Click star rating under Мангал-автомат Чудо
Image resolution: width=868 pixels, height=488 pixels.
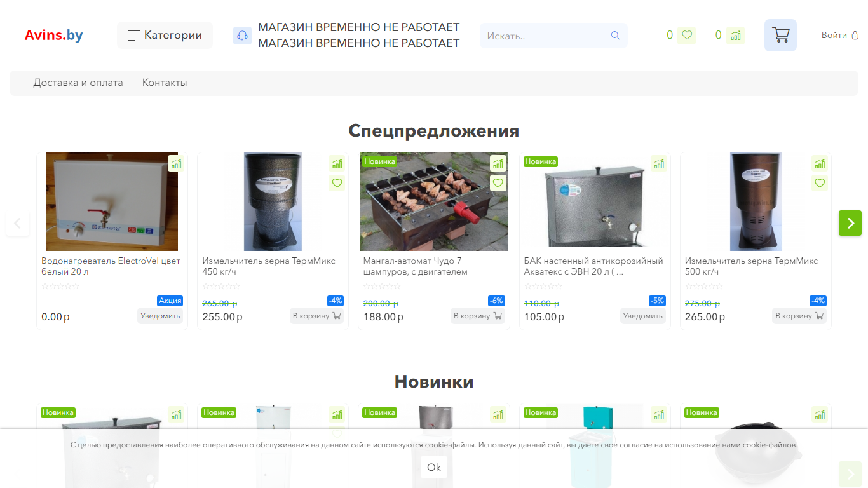(382, 287)
